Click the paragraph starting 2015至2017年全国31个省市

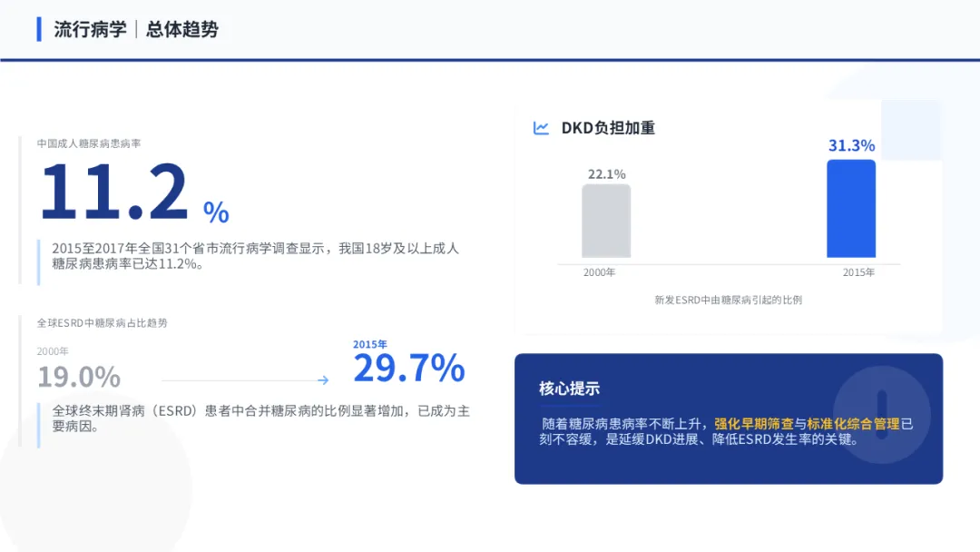pos(255,255)
